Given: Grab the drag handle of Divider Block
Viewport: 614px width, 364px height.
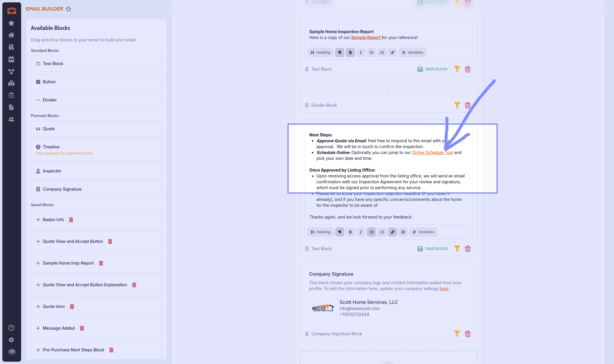Looking at the screenshot, I should tap(307, 105).
